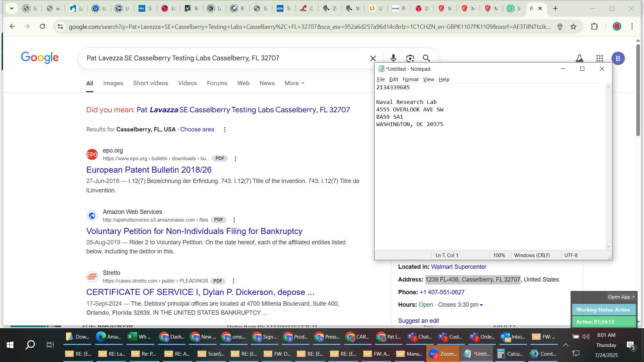Viewport: 644px width, 362px height.
Task: Click the phone number +1 407-551-0627
Action: (x=442, y=292)
